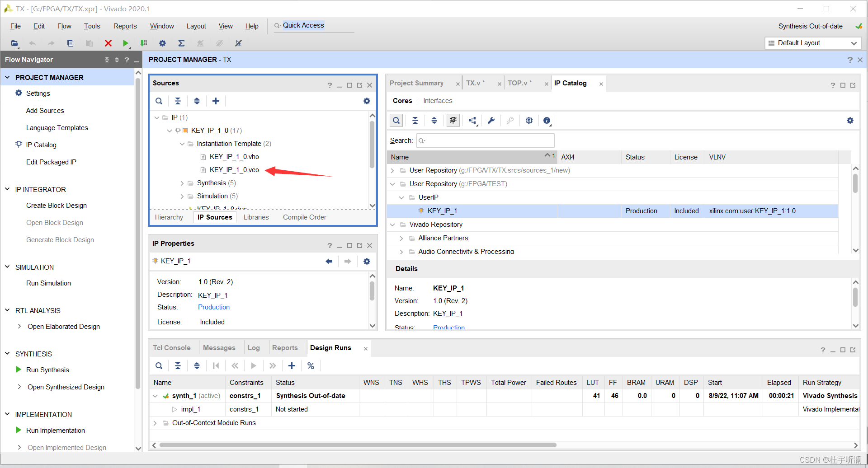Click the red X delete toolbar icon
868x468 pixels.
[108, 43]
